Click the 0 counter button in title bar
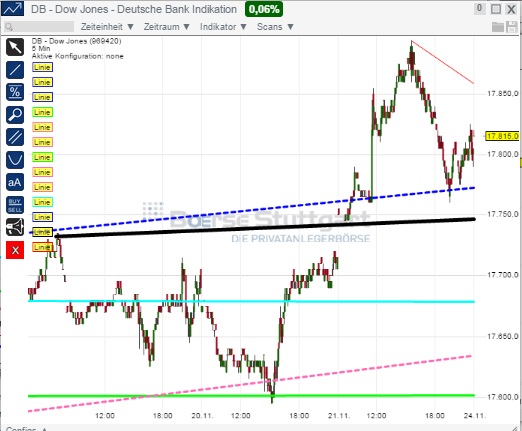The image size is (522, 431). 479,8
